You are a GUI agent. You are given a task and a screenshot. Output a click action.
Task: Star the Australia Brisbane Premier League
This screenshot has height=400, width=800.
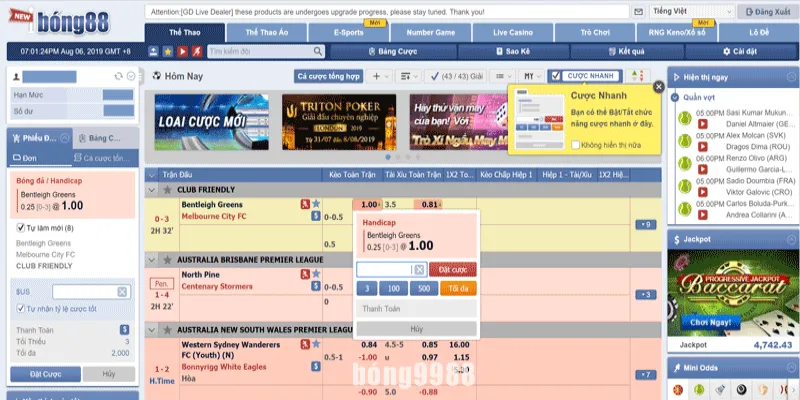coord(167,260)
